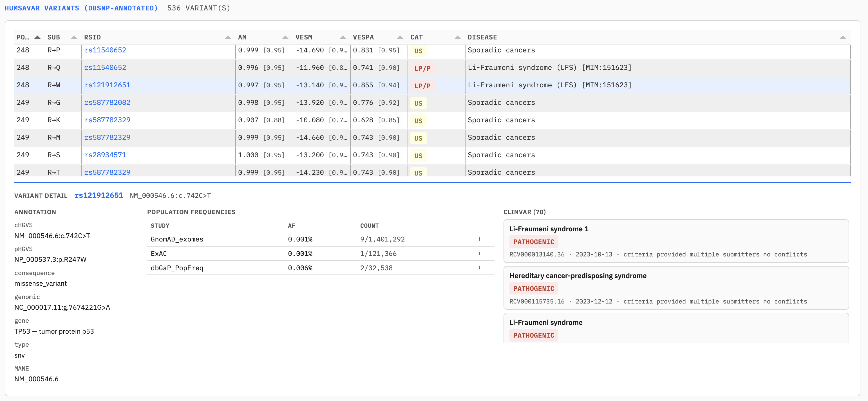Viewport: 868px width, 401px height.
Task: Open Hereditary cancer-predisposing syndrome ClinVar card
Action: tap(676, 288)
